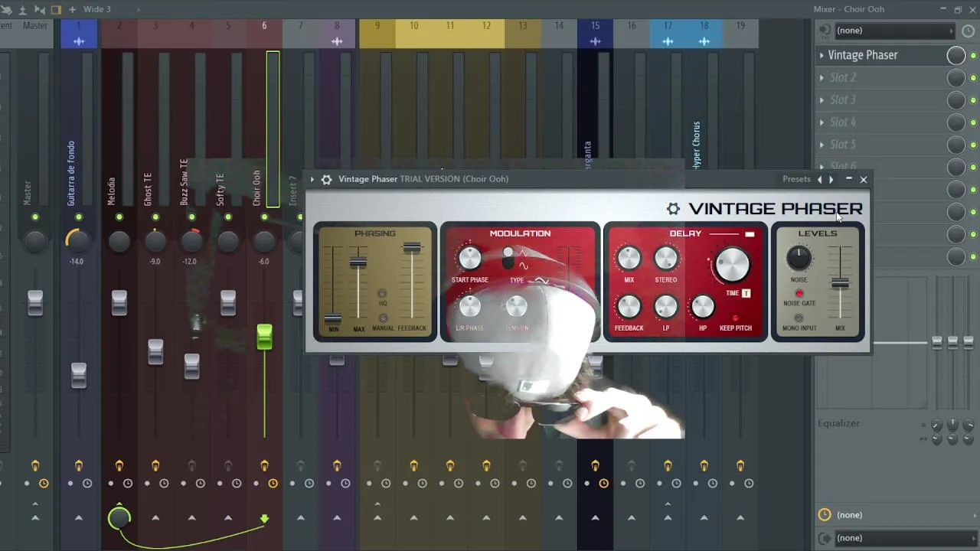Click the Start Phase knob in Modulation
This screenshot has height=551, width=980.
pos(469,258)
